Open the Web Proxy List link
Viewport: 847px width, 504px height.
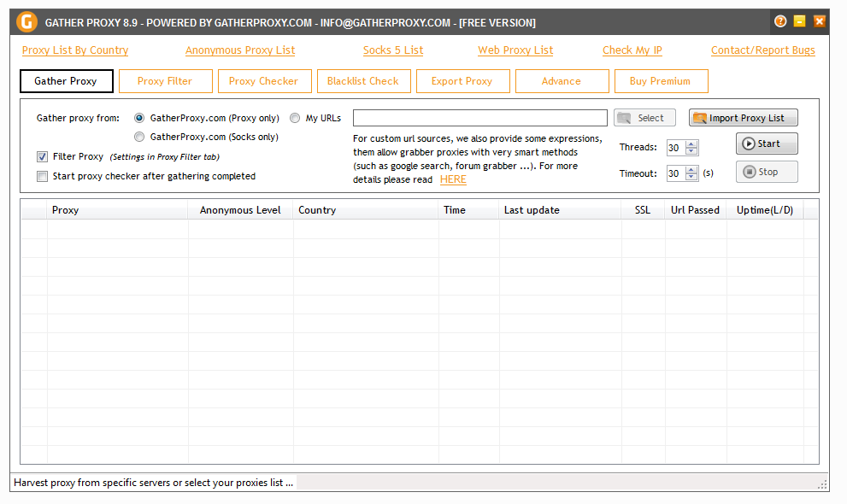coord(515,50)
